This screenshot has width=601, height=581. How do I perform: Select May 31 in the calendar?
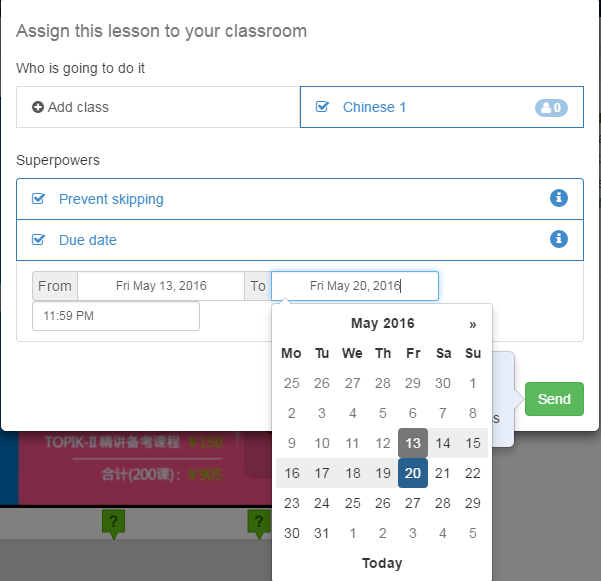click(322, 534)
